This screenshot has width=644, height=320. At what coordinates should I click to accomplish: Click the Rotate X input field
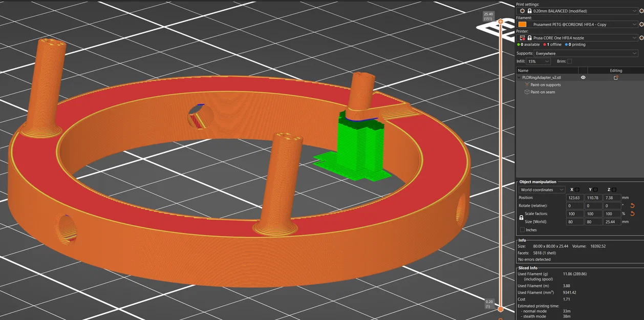pyautogui.click(x=575, y=206)
